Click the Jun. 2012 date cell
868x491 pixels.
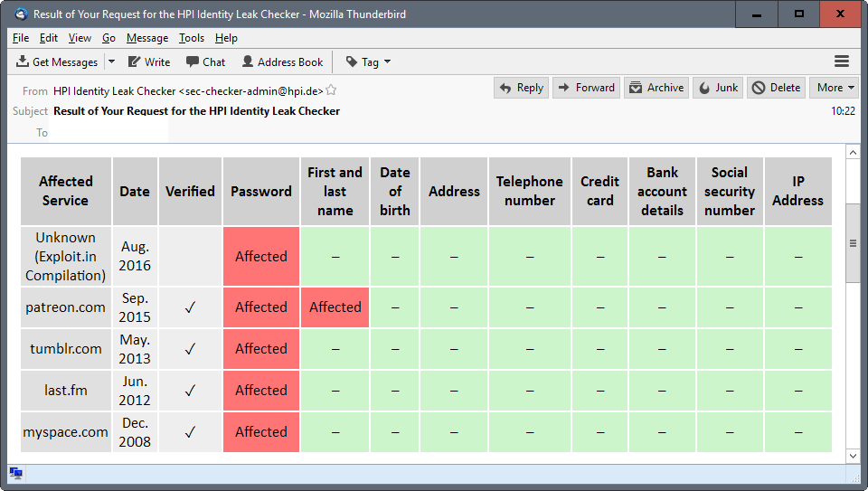[x=135, y=391]
